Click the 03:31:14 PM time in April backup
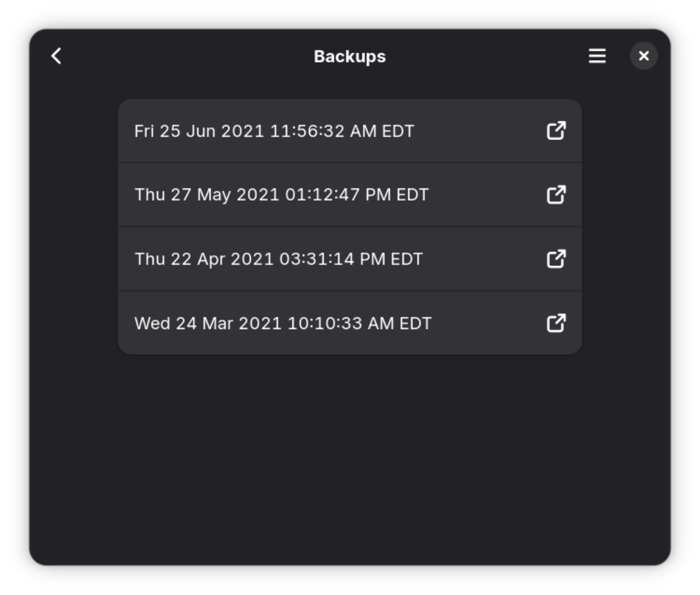This screenshot has width=700, height=595. click(332, 259)
